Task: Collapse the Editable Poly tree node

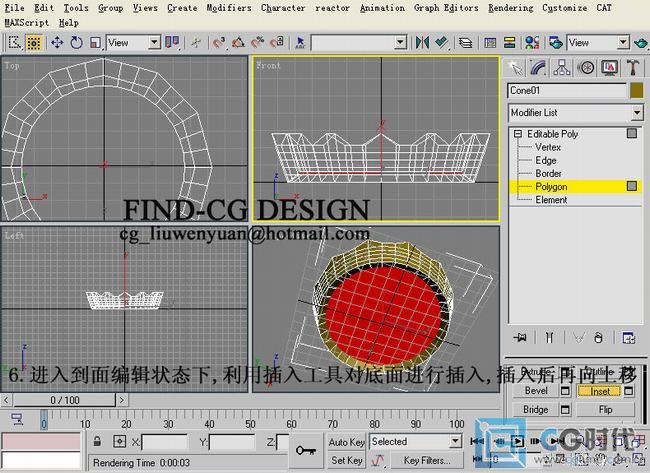Action: [x=517, y=134]
